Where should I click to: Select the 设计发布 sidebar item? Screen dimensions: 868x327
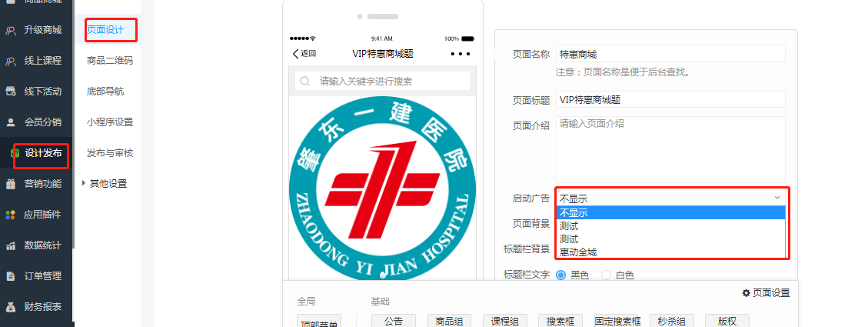click(x=36, y=153)
